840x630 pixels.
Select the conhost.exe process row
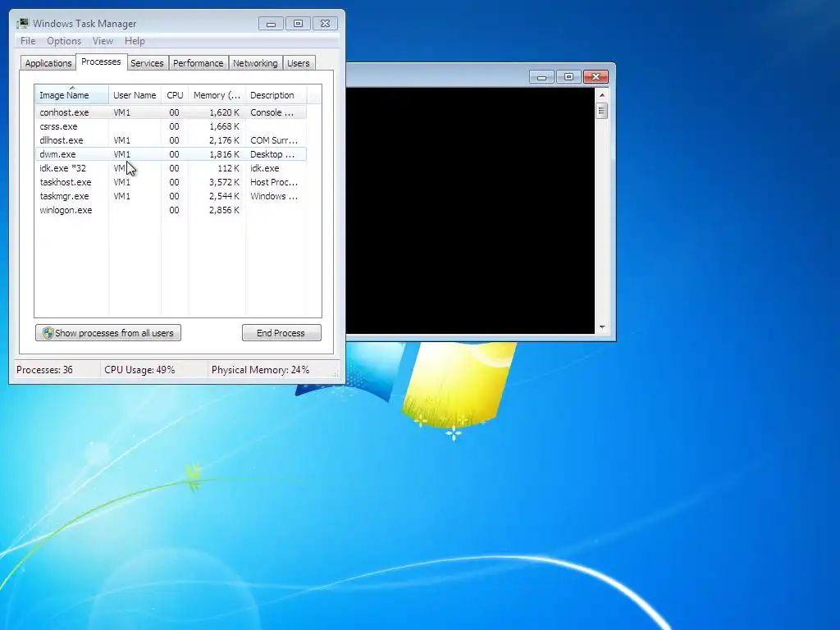171,112
